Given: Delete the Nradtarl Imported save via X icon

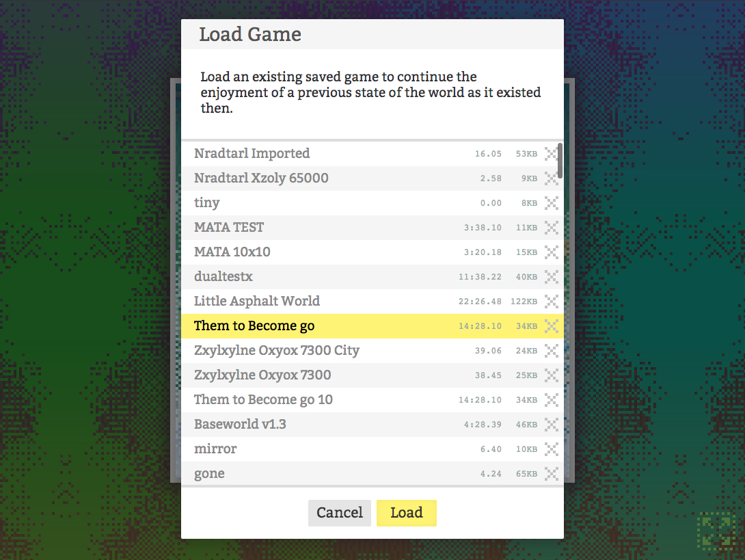Looking at the screenshot, I should (x=551, y=154).
